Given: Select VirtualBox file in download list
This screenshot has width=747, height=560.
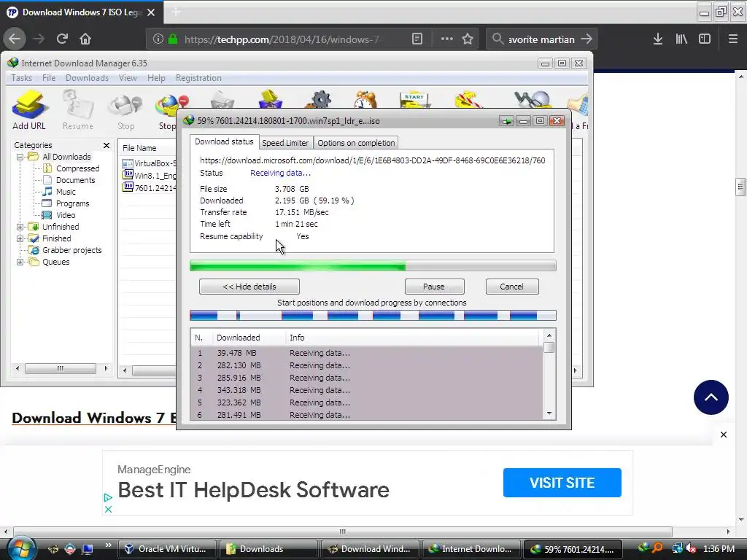Looking at the screenshot, I should click(x=149, y=163).
